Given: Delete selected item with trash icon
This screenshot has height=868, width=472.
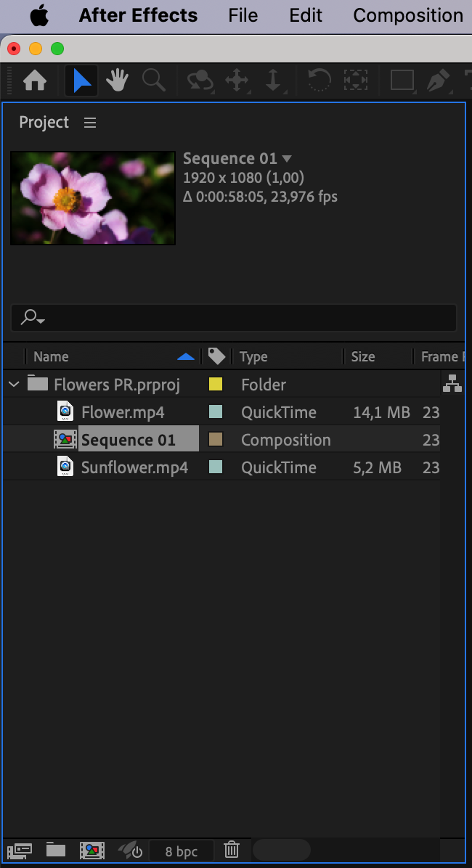Looking at the screenshot, I should click(x=231, y=850).
